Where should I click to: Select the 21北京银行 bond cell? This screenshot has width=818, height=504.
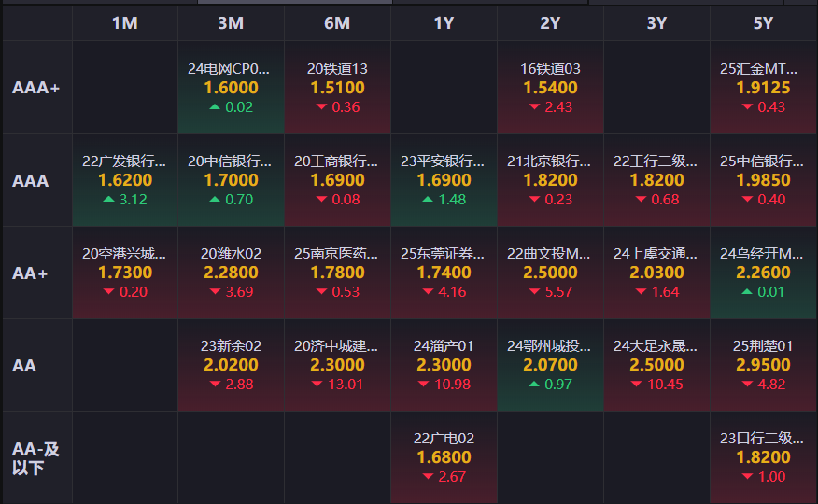tap(550, 180)
